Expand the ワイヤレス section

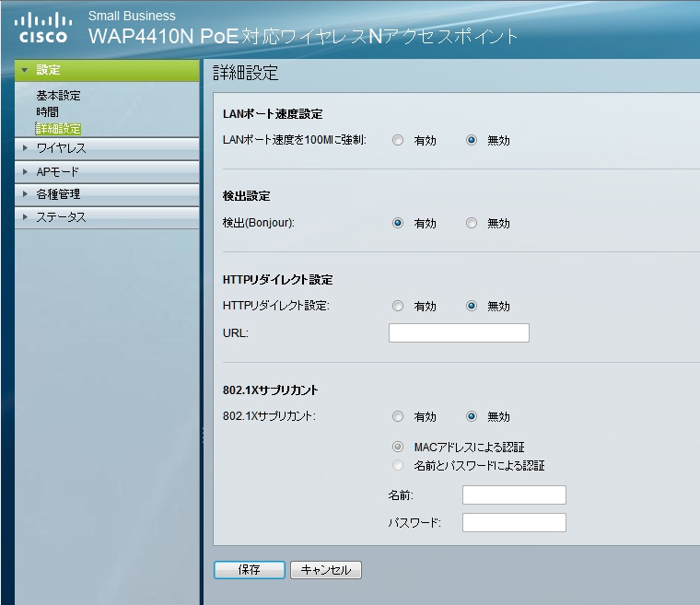point(107,148)
